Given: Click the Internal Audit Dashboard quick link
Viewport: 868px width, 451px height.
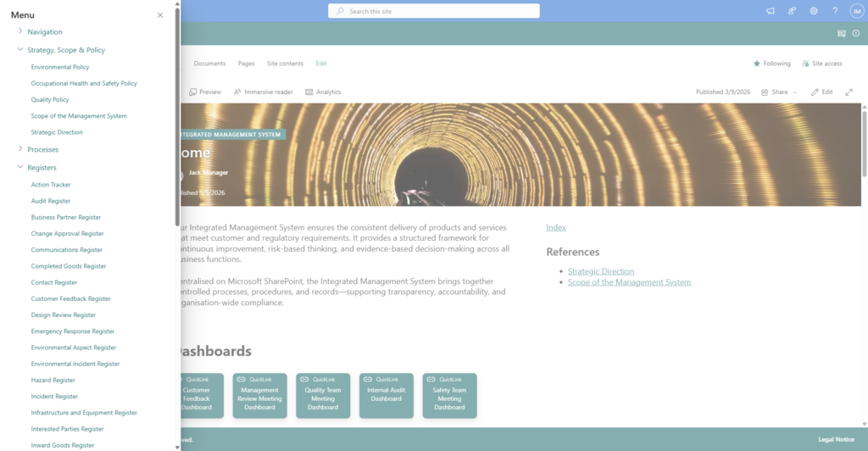Looking at the screenshot, I should tap(387, 395).
